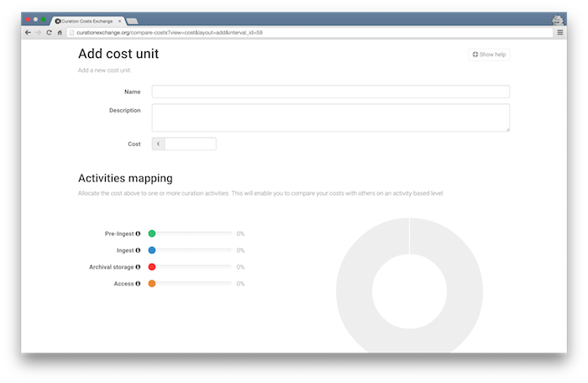Select the Curation Costs Exchange tab
The image size is (588, 383).
click(x=87, y=20)
